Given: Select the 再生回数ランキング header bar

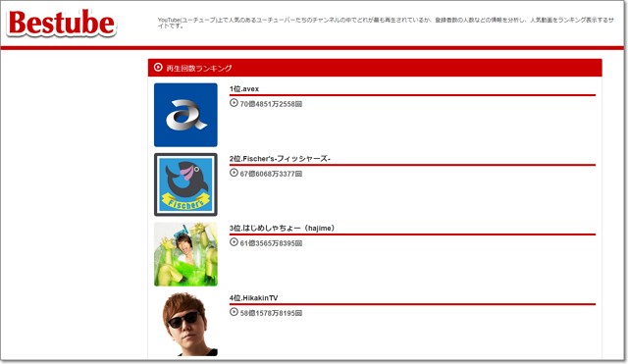Looking at the screenshot, I should coord(375,68).
